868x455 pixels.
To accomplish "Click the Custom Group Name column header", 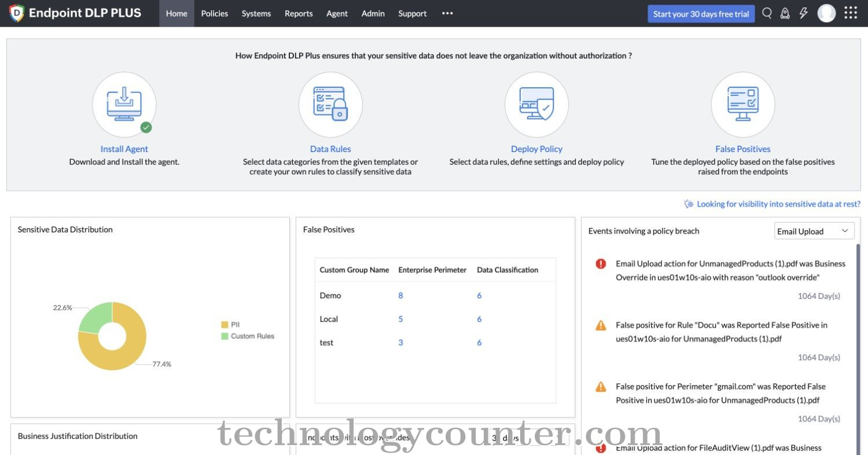I will (354, 270).
